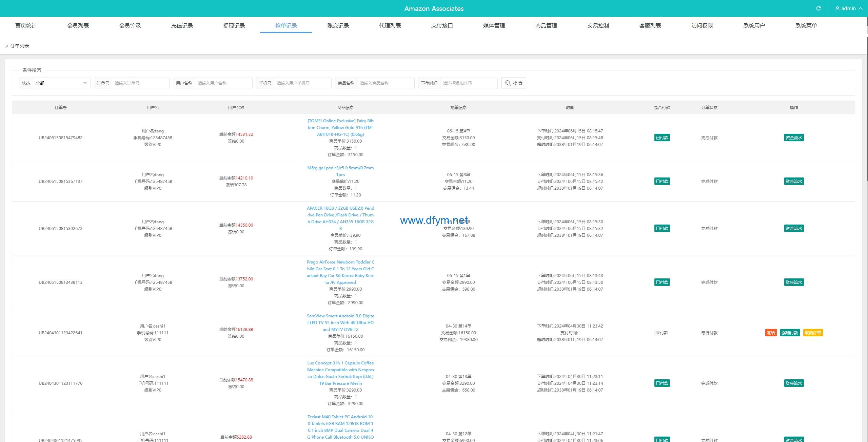The width and height of the screenshot is (868, 442).
Task: Click order number UB2406150813438113
Action: coord(60,282)
